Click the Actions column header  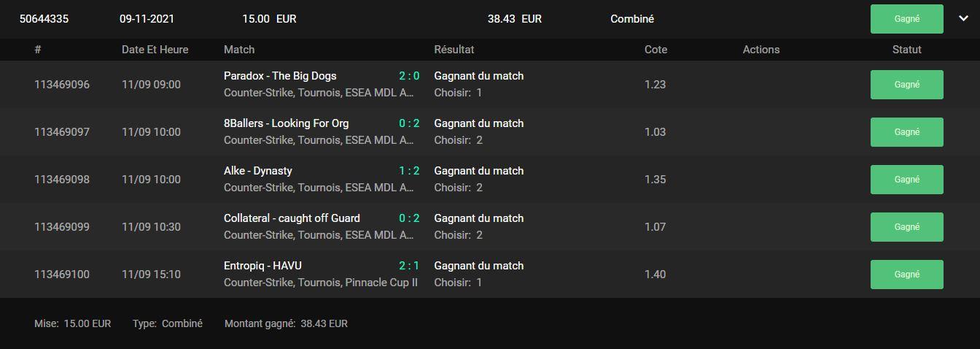tap(761, 50)
